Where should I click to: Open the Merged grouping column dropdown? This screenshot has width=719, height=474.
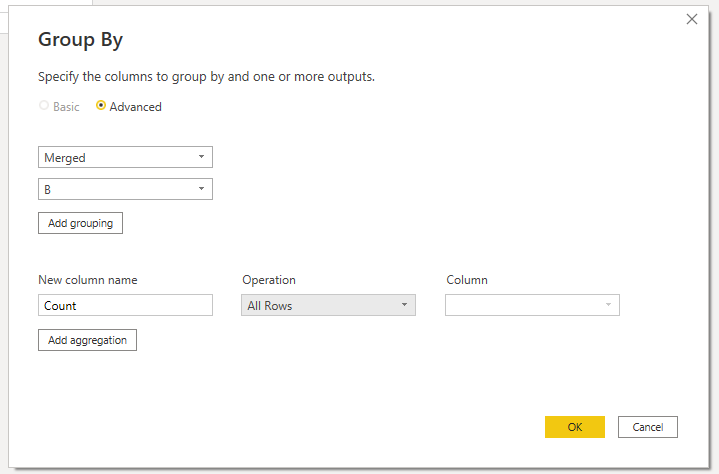point(125,157)
